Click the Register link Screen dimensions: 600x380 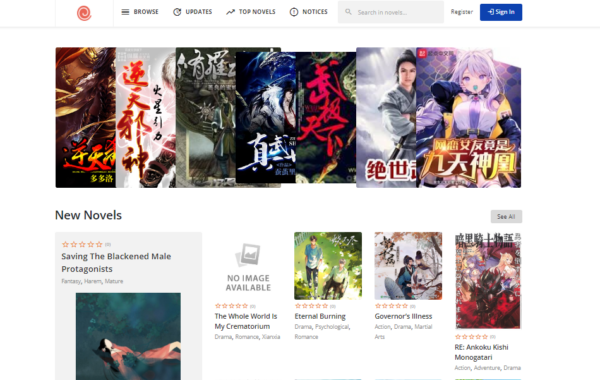461,12
